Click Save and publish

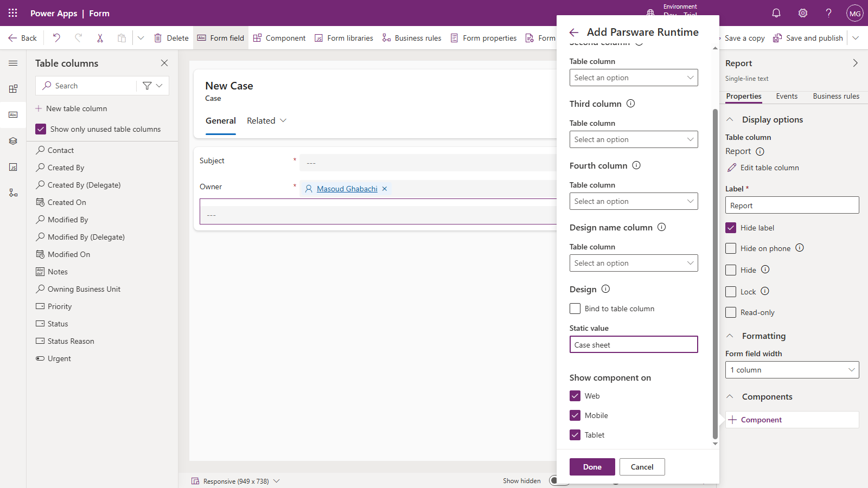pyautogui.click(x=808, y=38)
